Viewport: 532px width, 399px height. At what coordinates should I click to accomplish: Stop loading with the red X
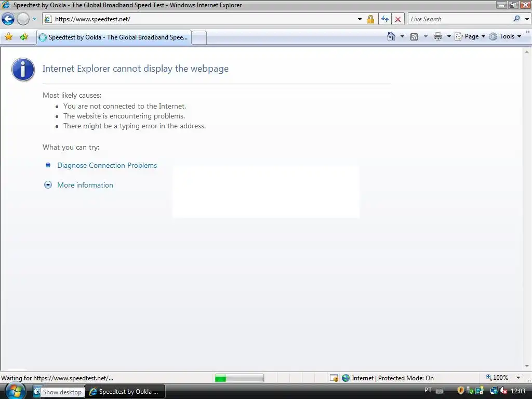point(398,19)
